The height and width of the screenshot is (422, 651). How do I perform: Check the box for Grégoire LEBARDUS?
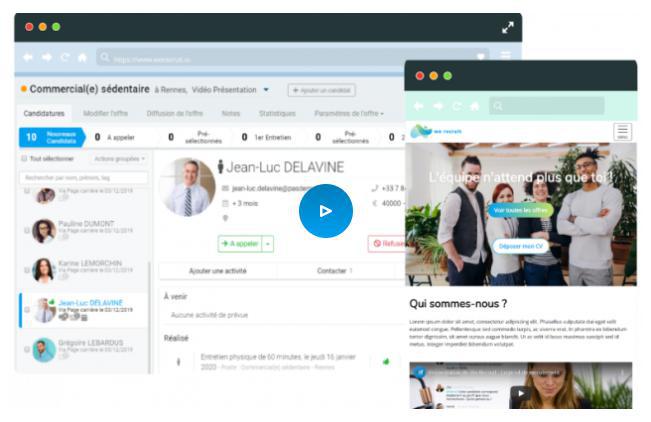(x=27, y=350)
